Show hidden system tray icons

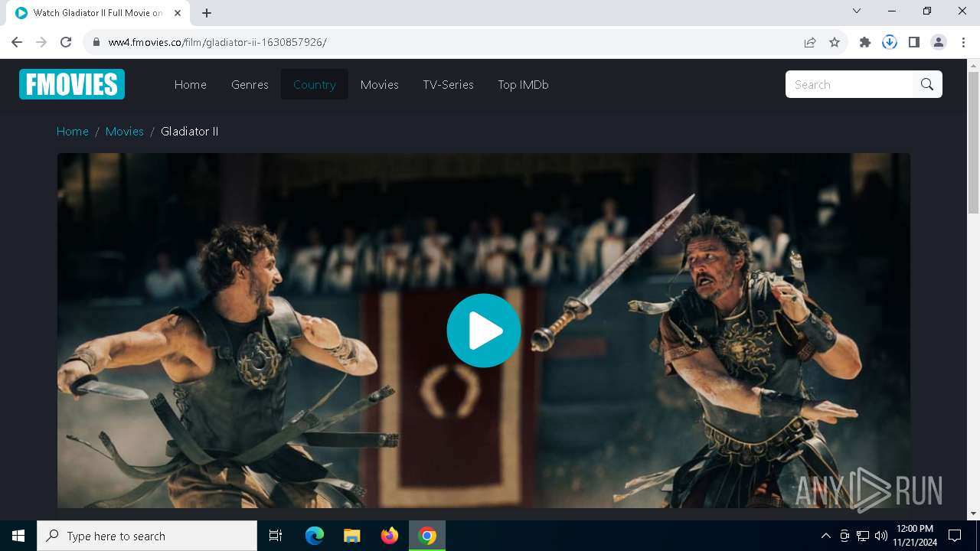point(825,536)
